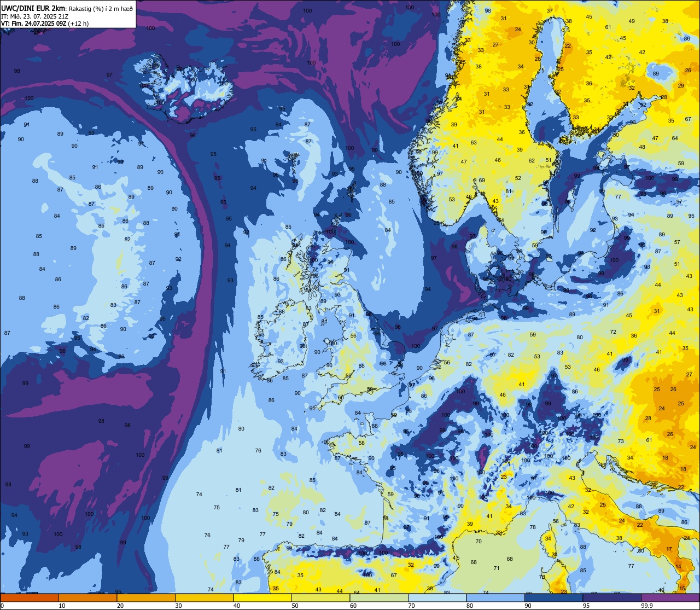The image size is (700, 610).
Task: Click the legend tick label "10"
Action: [x=62, y=606]
